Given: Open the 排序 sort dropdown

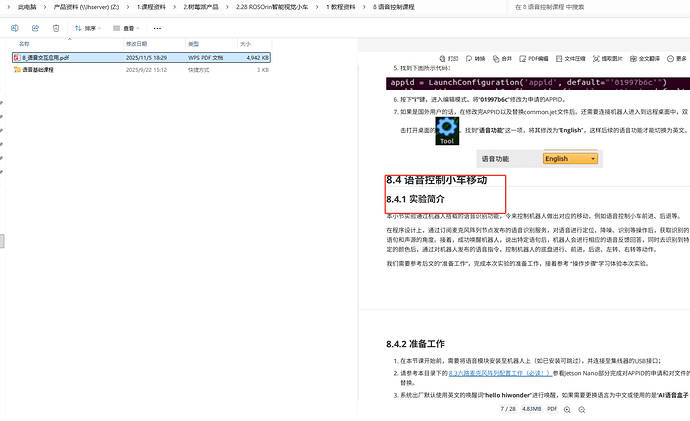Looking at the screenshot, I should coord(88,28).
